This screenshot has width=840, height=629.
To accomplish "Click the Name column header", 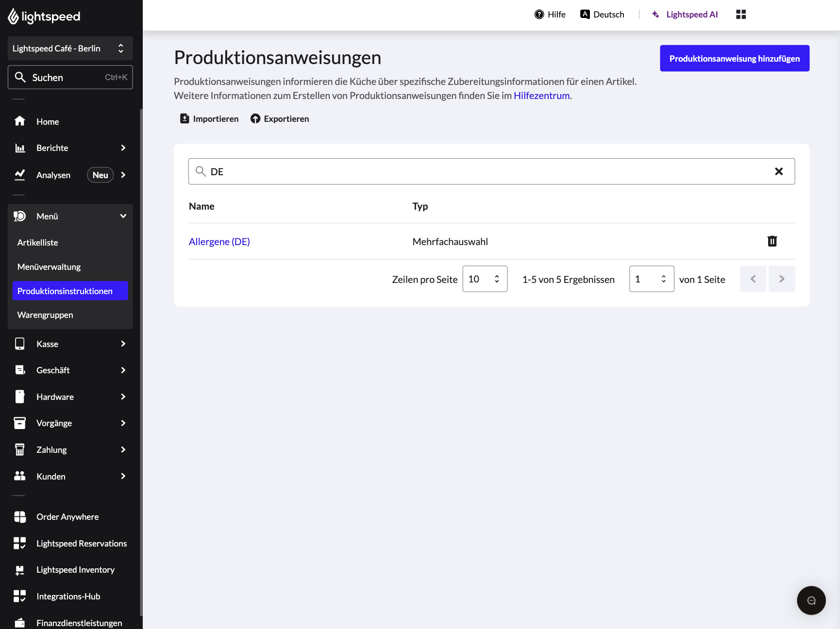I will coord(202,206).
